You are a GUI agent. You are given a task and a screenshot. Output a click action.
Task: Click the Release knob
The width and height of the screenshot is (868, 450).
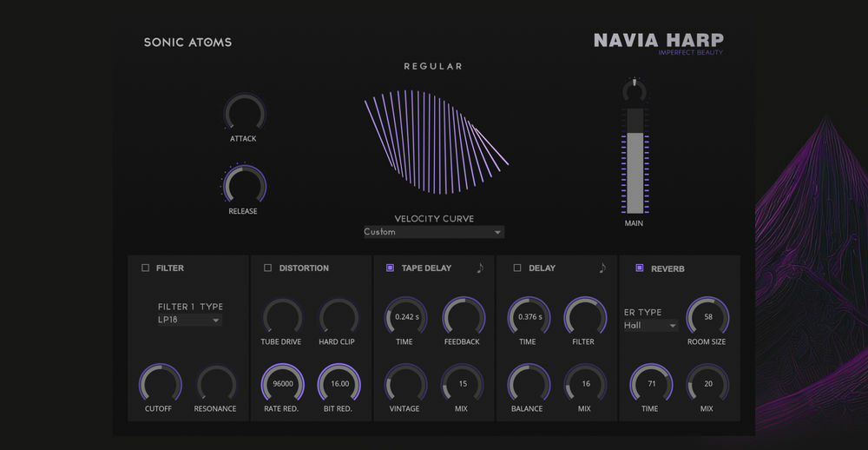[244, 184]
